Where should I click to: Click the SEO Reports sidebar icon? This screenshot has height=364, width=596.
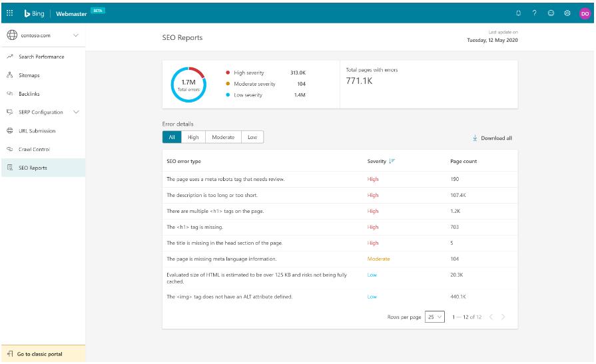pyautogui.click(x=10, y=168)
